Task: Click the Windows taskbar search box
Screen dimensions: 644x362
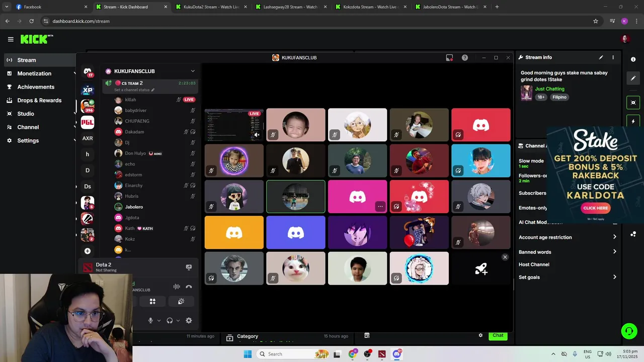Action: coord(293,354)
